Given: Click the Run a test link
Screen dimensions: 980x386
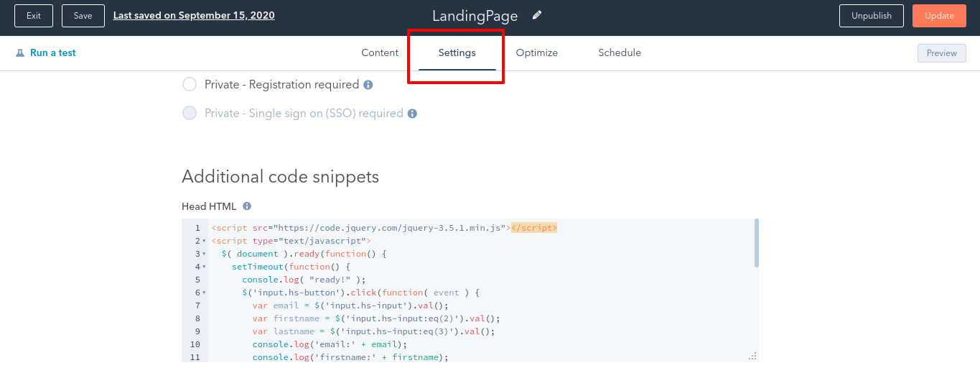Looking at the screenshot, I should (x=53, y=53).
